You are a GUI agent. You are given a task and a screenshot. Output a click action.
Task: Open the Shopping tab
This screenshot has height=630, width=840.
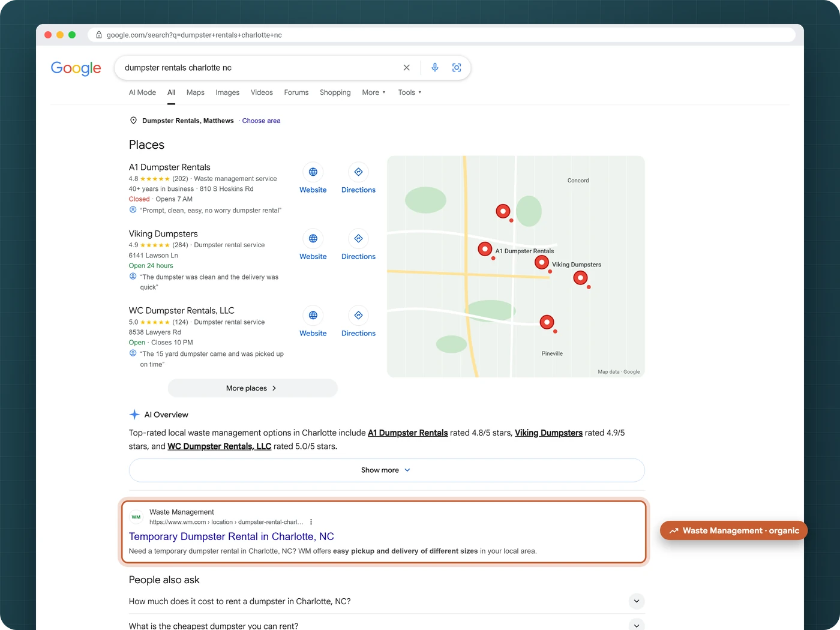click(335, 92)
